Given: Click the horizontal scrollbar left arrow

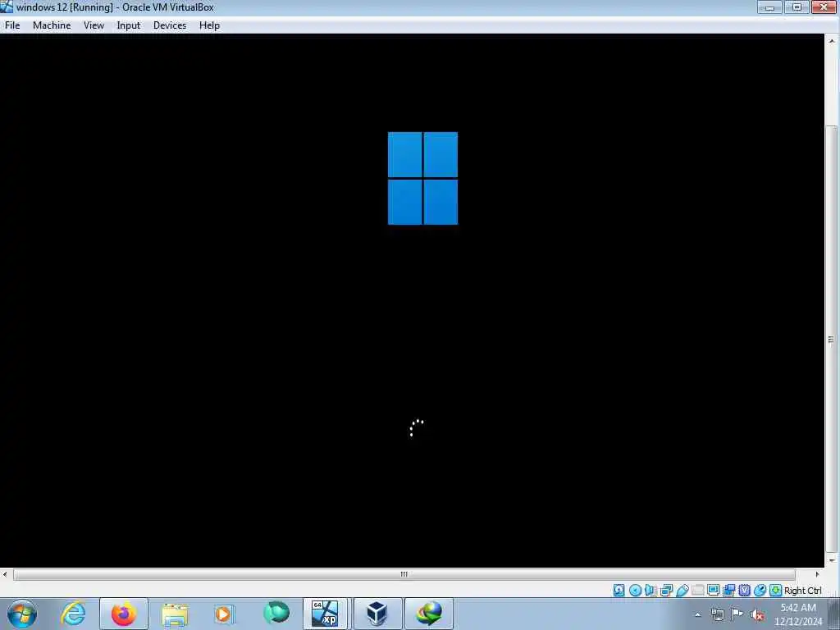Looking at the screenshot, I should point(5,574).
